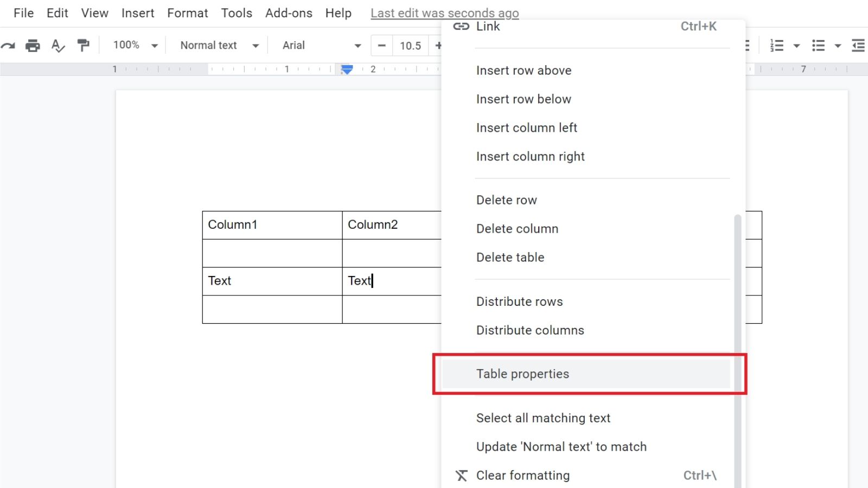Decrease font size with minus button
868x488 pixels.
[382, 46]
